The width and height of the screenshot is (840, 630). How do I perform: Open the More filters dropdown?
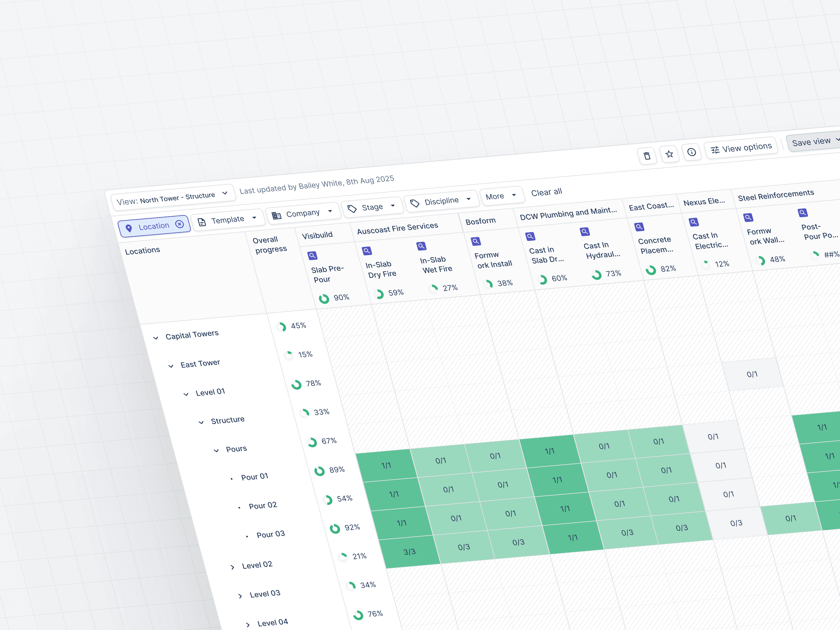tap(502, 196)
